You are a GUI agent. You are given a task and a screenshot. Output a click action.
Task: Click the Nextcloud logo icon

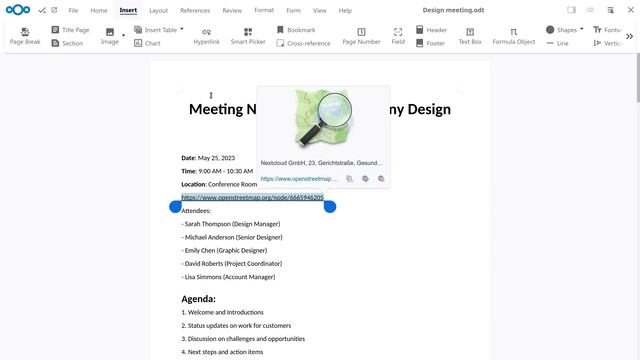pyautogui.click(x=18, y=10)
